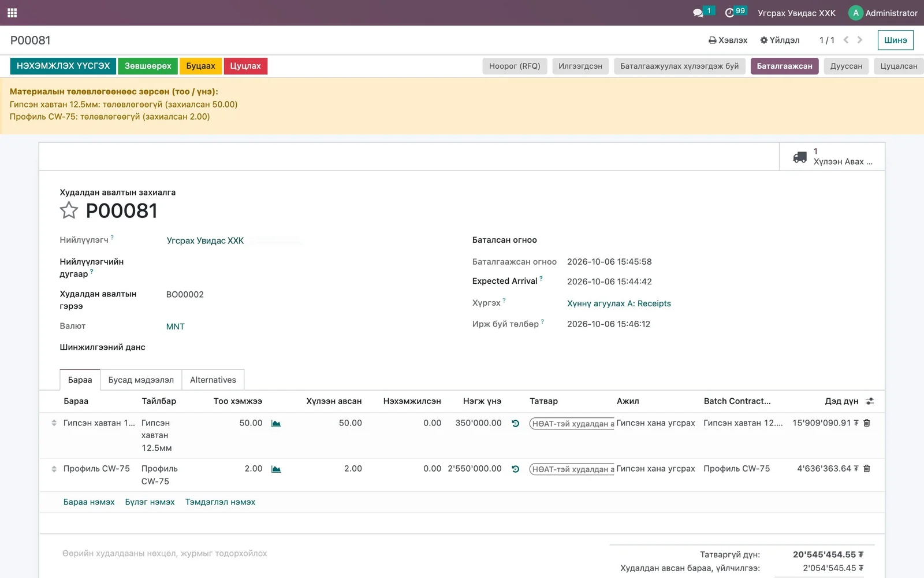
Task: Grab the drag handle of Профиль CW-75 row
Action: [54, 469]
